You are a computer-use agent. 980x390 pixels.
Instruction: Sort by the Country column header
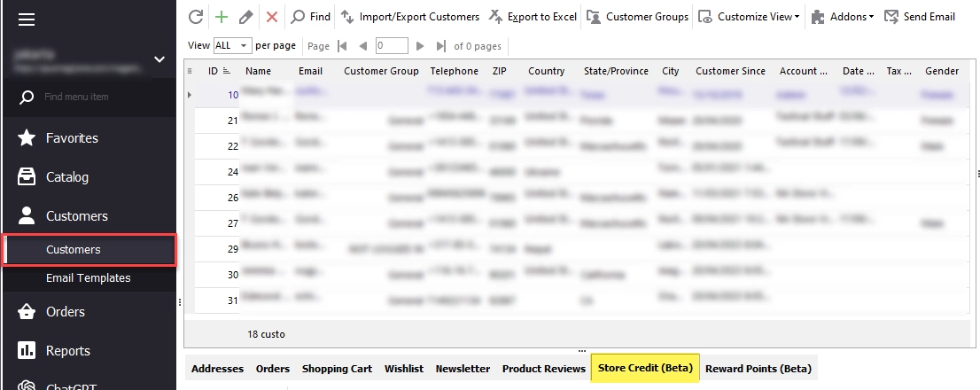click(x=546, y=71)
